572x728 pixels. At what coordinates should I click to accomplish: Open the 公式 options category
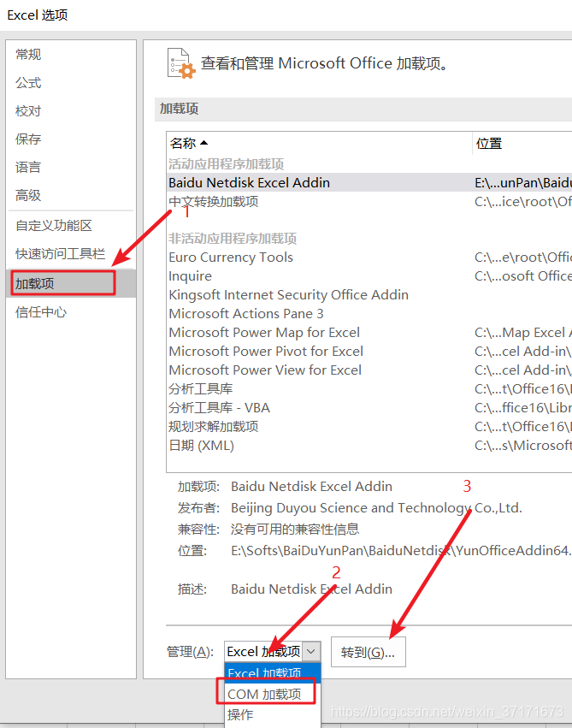coord(28,83)
